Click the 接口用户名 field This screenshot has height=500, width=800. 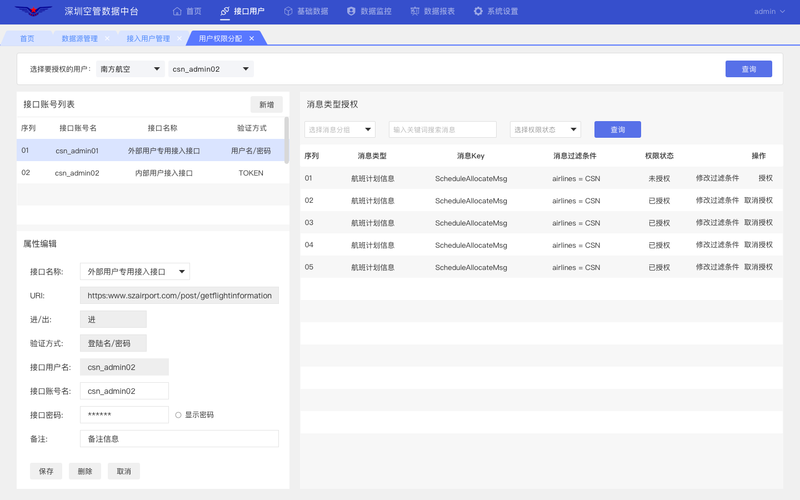(x=124, y=367)
